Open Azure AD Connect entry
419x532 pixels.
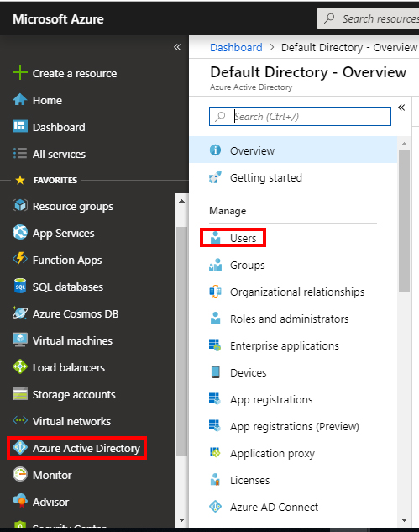[x=274, y=508]
